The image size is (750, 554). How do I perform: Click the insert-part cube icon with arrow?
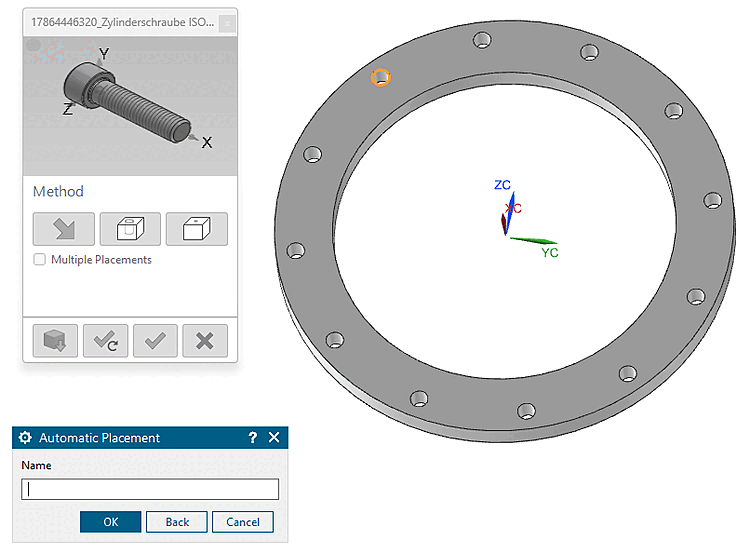[x=55, y=341]
